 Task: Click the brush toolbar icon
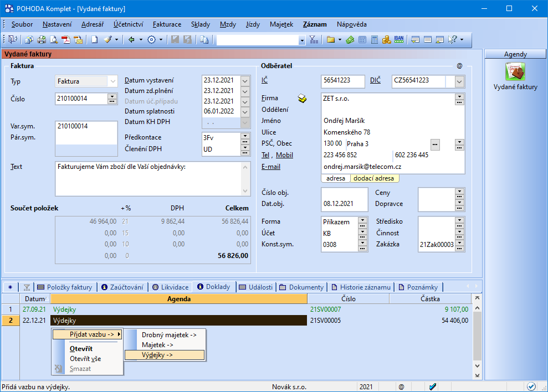click(107, 39)
